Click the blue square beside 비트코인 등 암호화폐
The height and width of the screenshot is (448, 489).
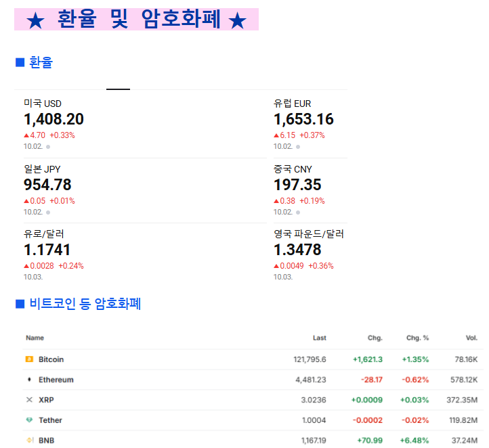click(20, 304)
